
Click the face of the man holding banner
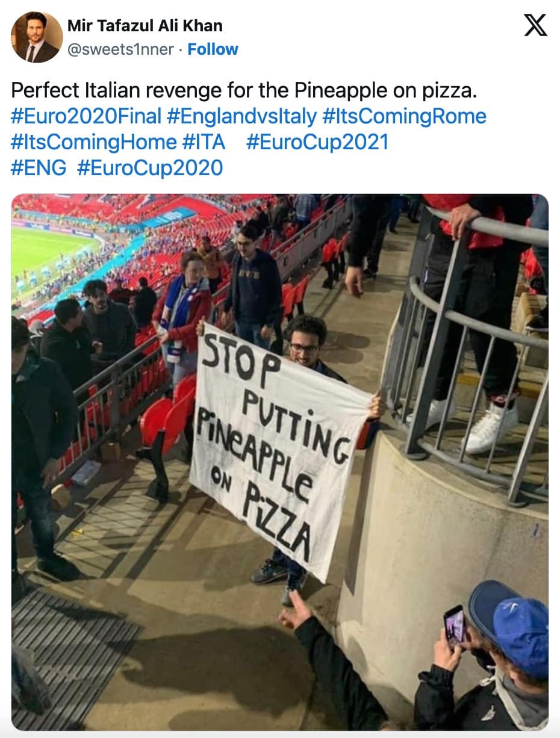tap(304, 346)
